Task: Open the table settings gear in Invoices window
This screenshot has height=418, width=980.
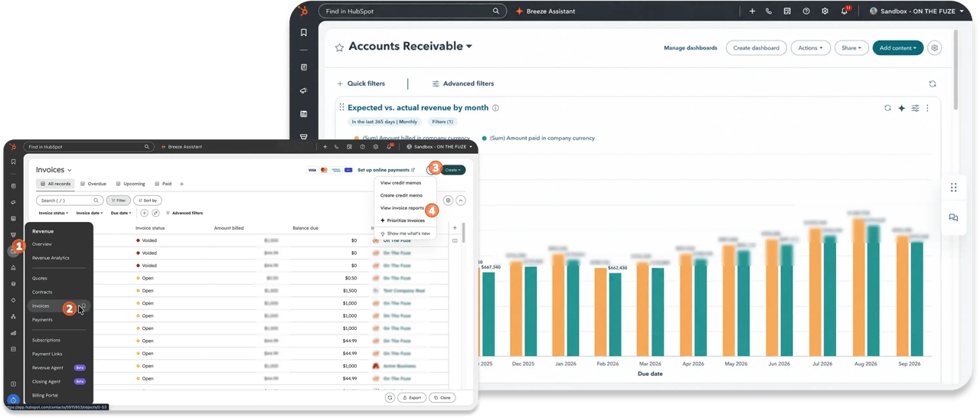Action: click(x=448, y=201)
